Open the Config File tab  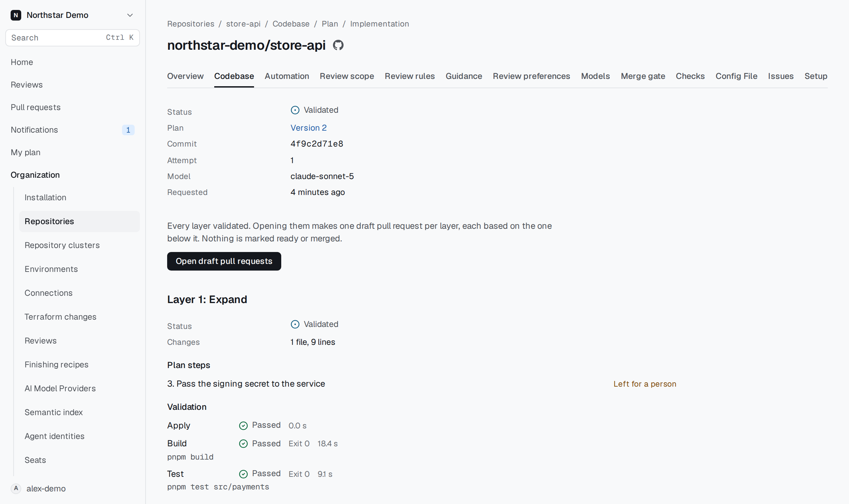[x=736, y=76]
